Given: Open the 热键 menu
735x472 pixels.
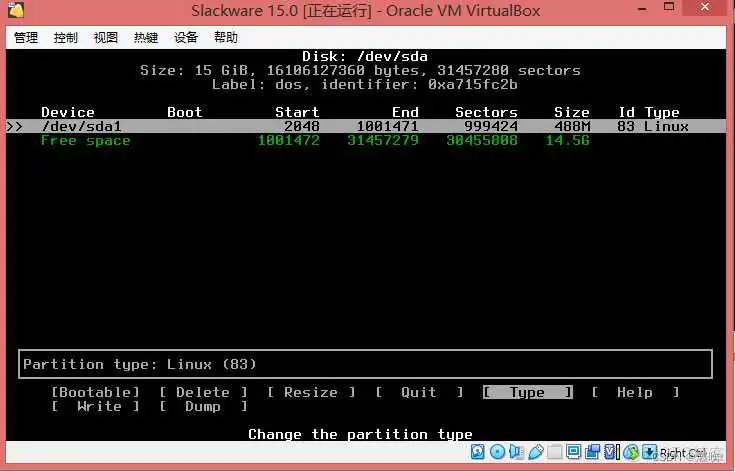Looking at the screenshot, I should 146,37.
